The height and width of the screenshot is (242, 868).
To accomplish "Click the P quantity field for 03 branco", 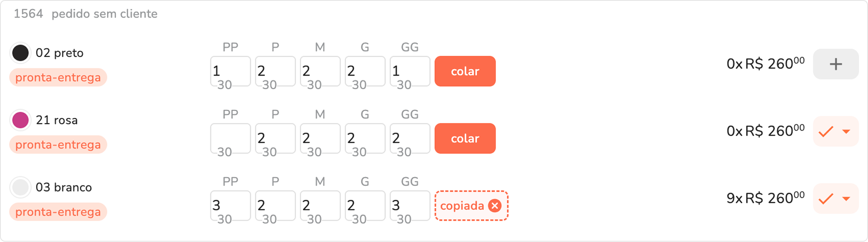I will (x=275, y=206).
